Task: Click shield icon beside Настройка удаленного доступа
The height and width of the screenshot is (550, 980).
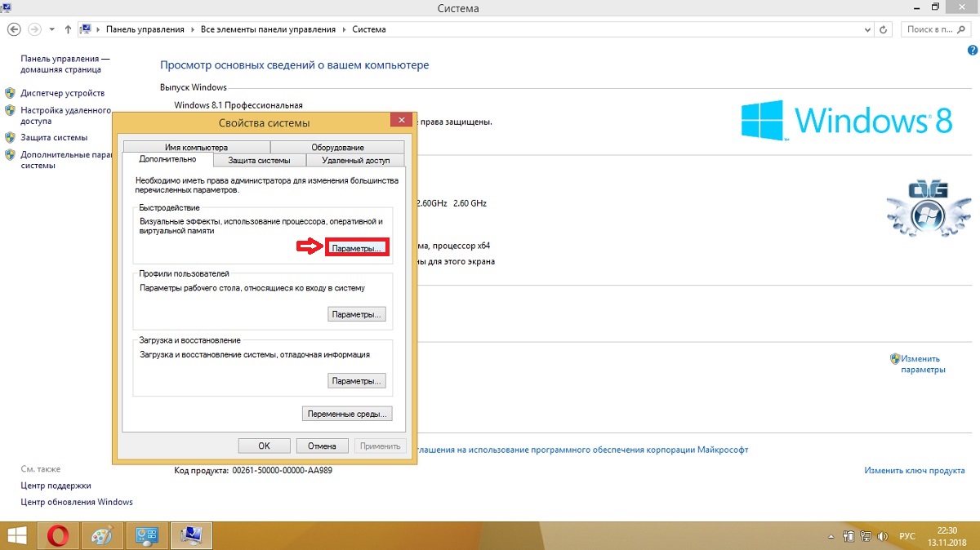Action: point(11,110)
